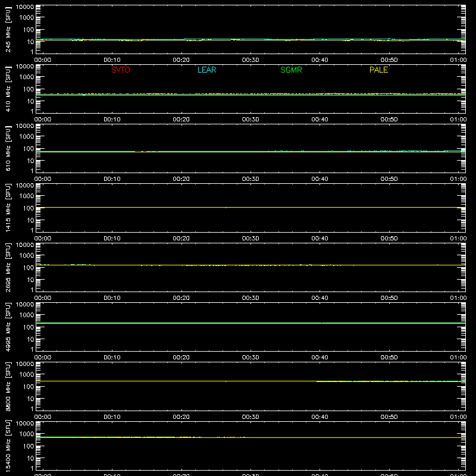Select the 410 MHz [SFU] axis title
Image resolution: width=476 pixels, height=476 pixels.
click(x=8, y=89)
